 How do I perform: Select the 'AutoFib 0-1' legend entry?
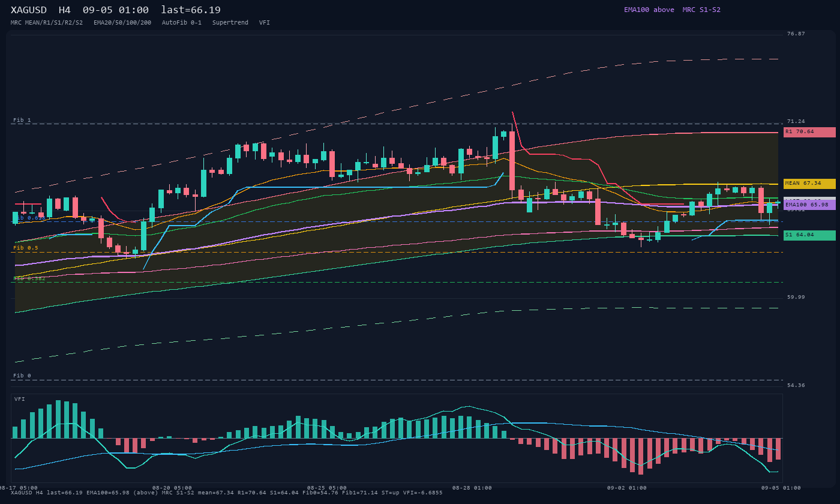click(x=182, y=23)
